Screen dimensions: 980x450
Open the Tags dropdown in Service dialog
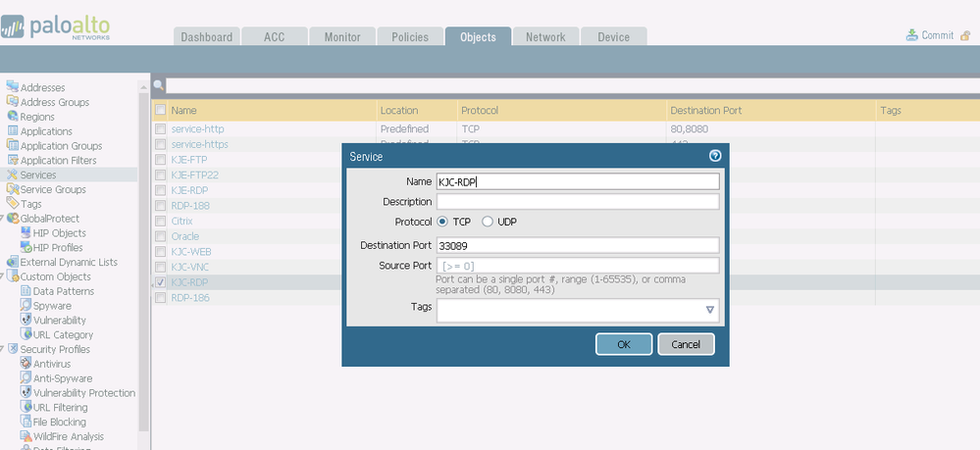tap(709, 310)
